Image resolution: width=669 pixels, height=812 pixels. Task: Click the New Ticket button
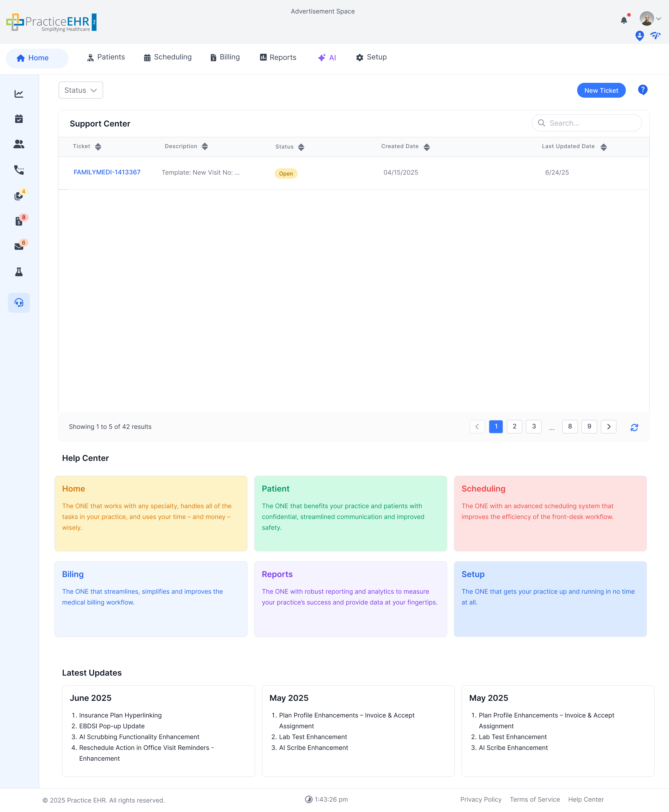[x=601, y=90]
